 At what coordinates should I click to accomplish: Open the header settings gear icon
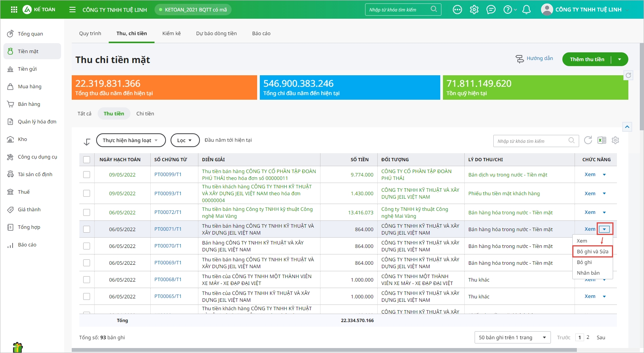[474, 10]
